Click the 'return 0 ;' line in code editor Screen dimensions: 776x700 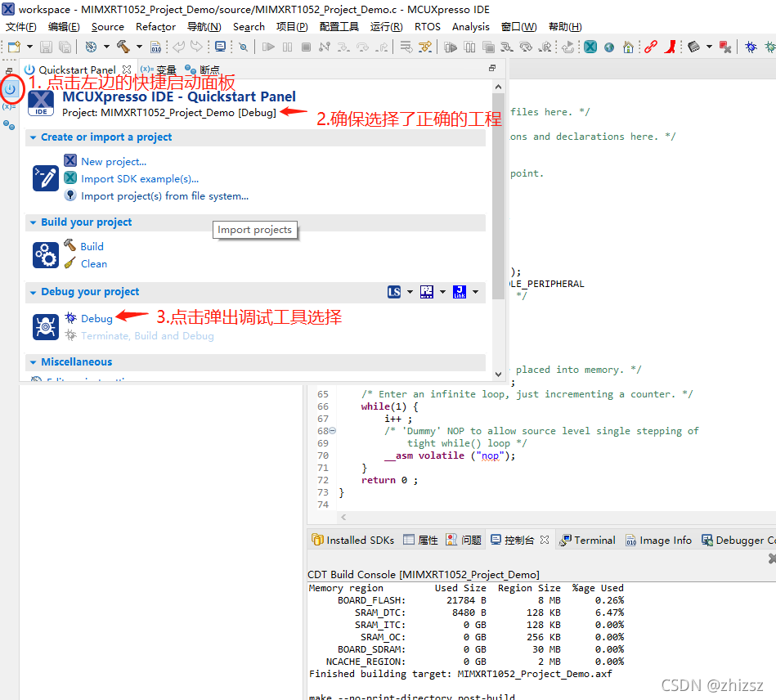[389, 480]
